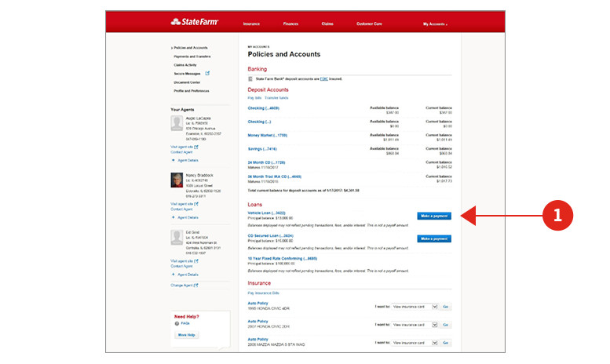Viewport: 610px width, 364px height.
Task: Open Claims Activity in sidebar
Action: coord(185,65)
